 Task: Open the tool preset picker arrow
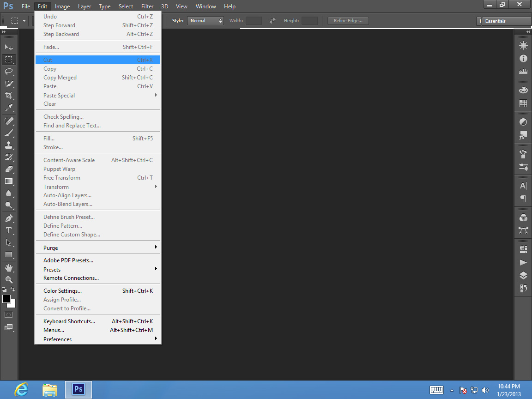coord(24,21)
